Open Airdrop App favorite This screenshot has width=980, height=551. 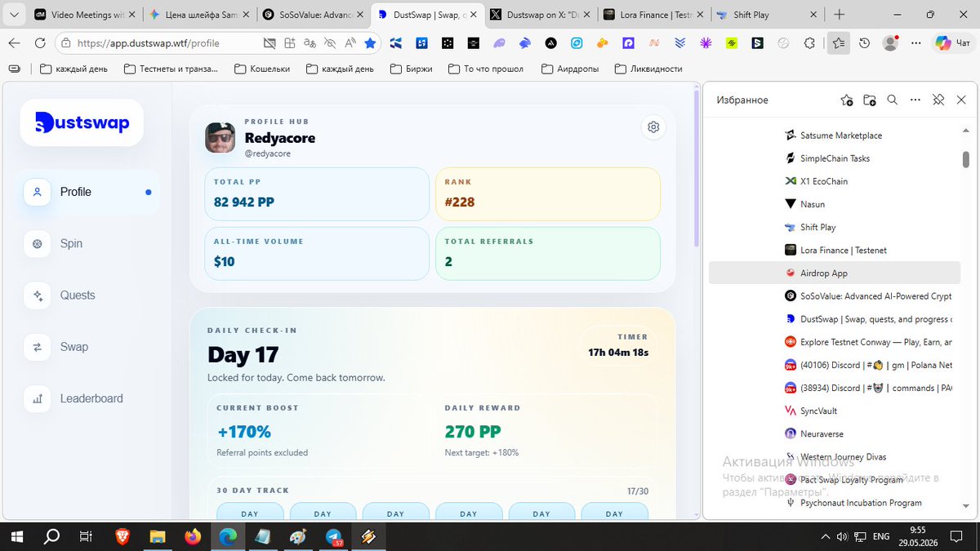point(835,273)
